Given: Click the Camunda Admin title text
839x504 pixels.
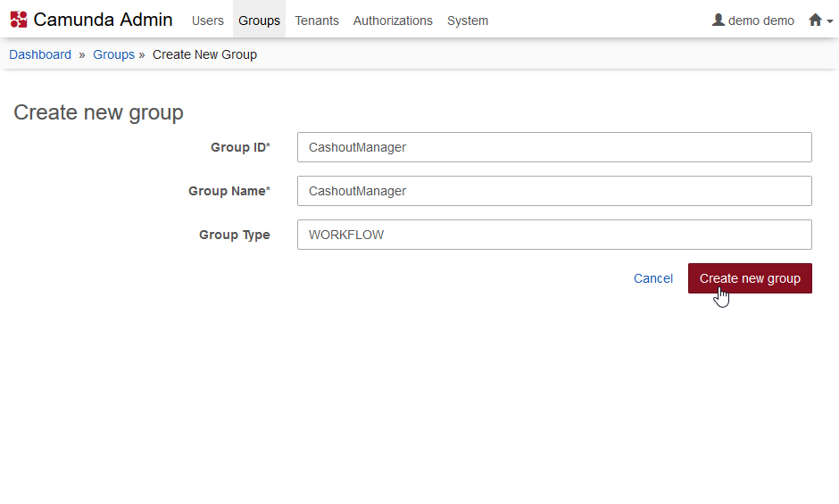Looking at the screenshot, I should click(103, 20).
